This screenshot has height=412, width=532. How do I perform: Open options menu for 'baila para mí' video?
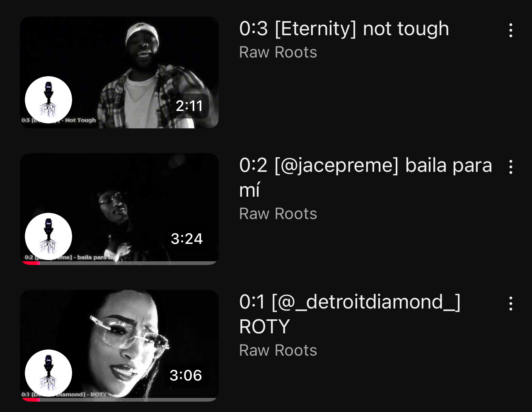coord(511,167)
